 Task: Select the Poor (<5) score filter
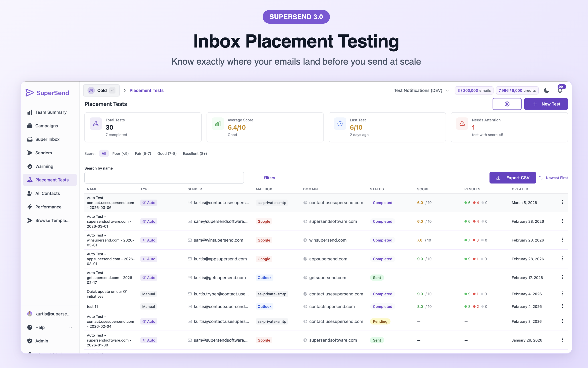click(x=121, y=153)
